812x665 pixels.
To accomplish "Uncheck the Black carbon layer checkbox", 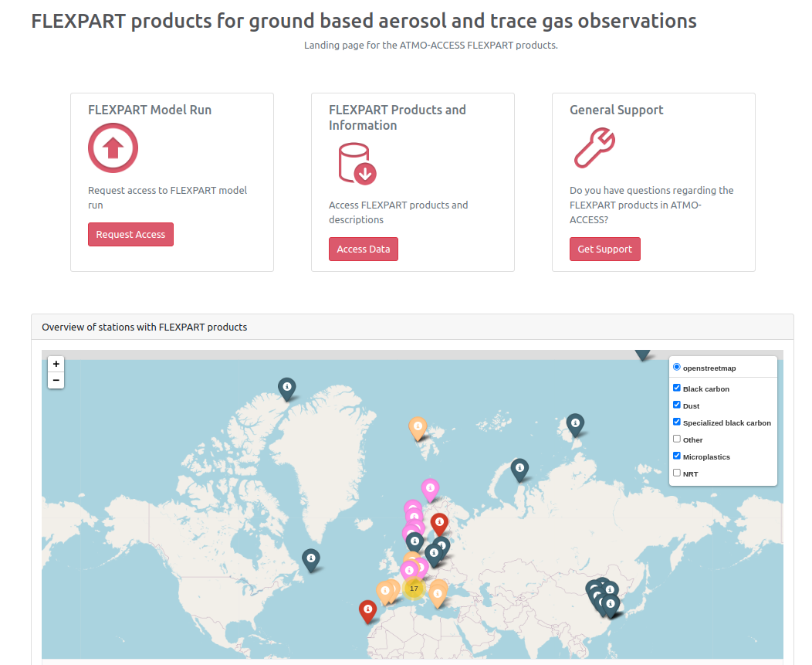I will [677, 388].
